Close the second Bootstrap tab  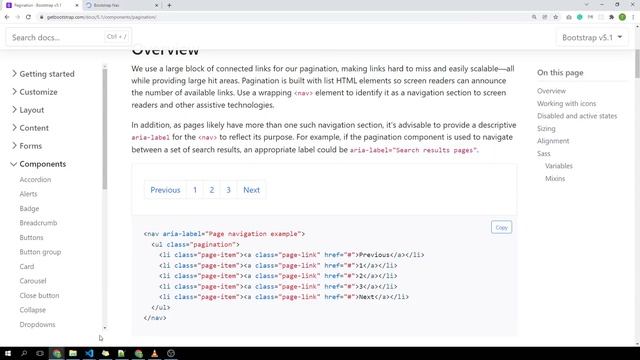click(x=156, y=5)
